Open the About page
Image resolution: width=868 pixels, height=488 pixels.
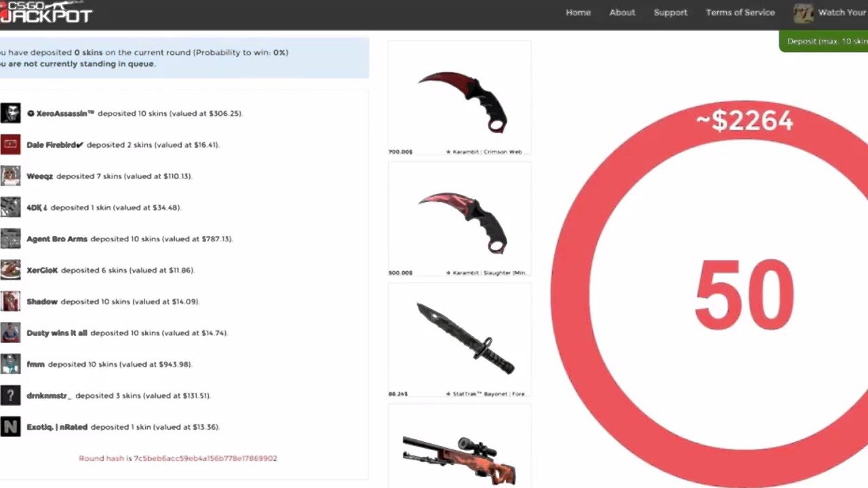tap(622, 12)
